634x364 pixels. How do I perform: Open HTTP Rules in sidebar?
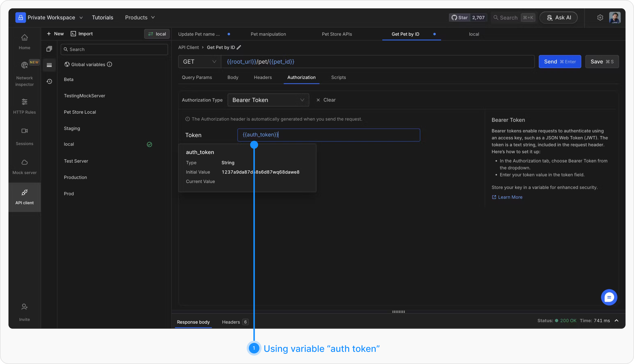[24, 102]
